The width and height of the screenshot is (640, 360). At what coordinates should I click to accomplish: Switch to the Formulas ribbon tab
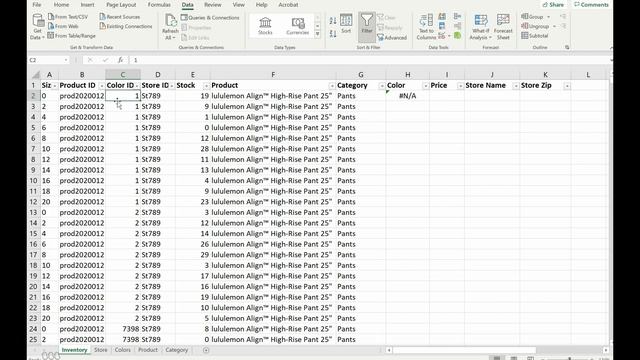click(159, 5)
